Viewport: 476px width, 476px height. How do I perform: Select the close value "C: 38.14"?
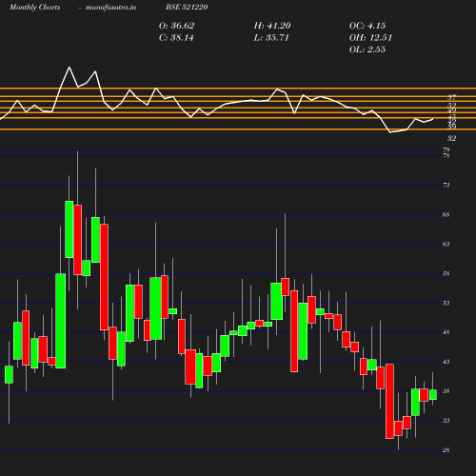tap(176, 38)
